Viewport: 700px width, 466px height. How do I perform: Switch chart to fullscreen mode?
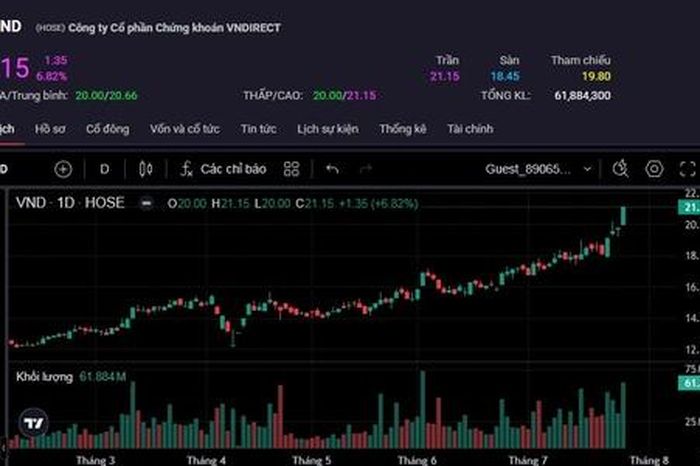(688, 169)
